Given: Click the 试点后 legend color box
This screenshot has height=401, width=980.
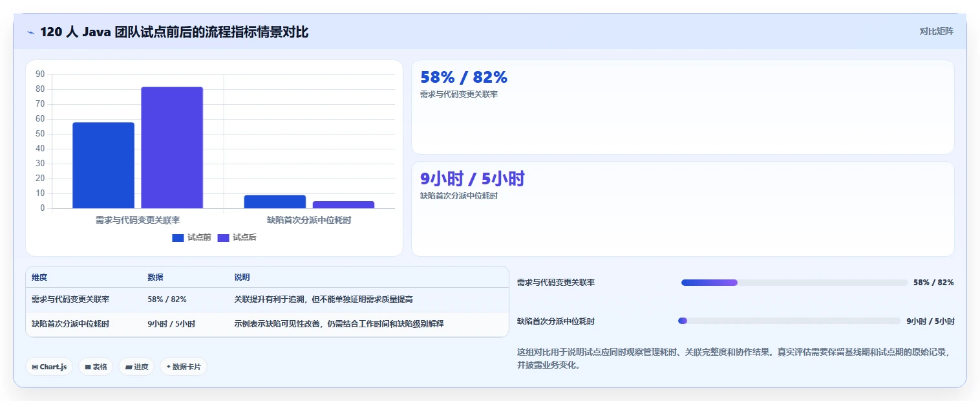Looking at the screenshot, I should click(223, 238).
